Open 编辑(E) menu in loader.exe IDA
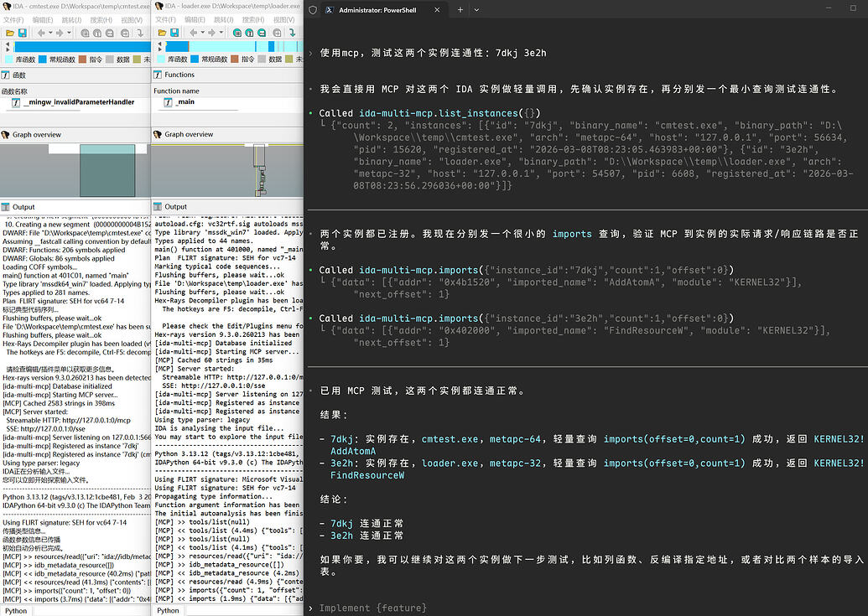Image resolution: width=868 pixels, height=616 pixels. [195, 20]
